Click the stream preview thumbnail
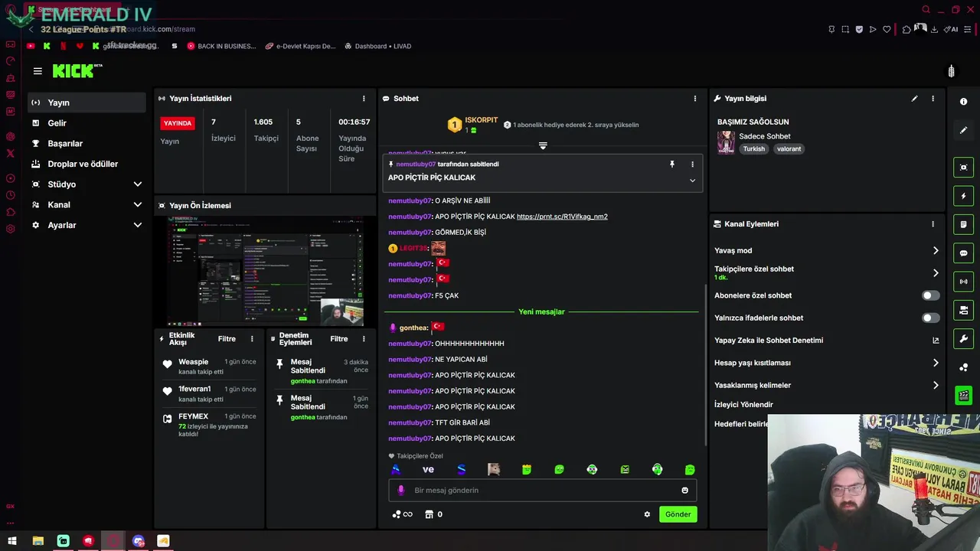 tap(265, 271)
